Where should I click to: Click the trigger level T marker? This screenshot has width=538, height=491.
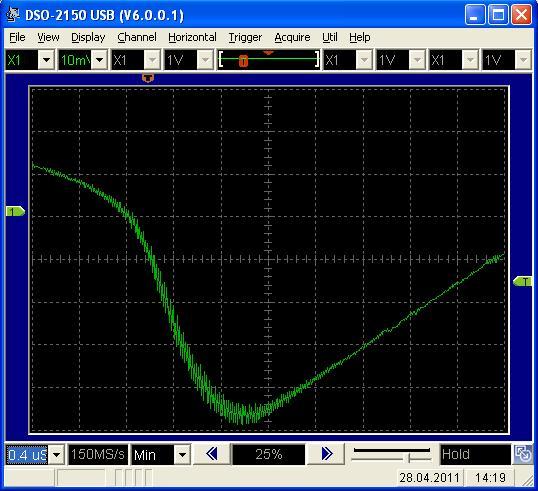523,282
